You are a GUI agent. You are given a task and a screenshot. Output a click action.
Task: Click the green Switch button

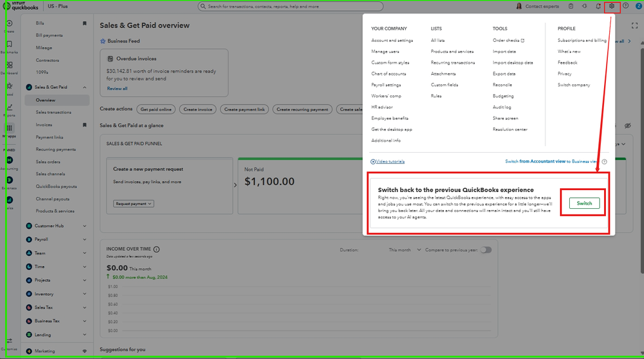[x=585, y=203]
